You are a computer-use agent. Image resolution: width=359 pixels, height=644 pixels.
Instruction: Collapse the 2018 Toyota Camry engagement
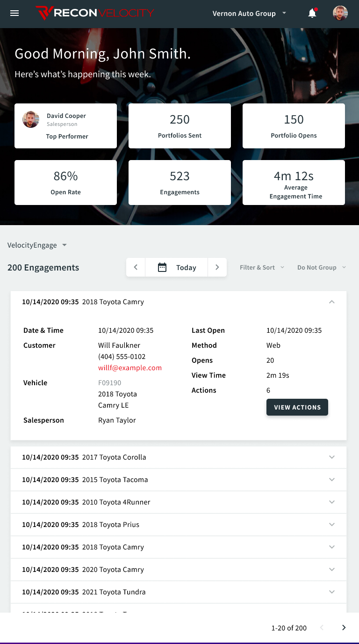coord(331,302)
